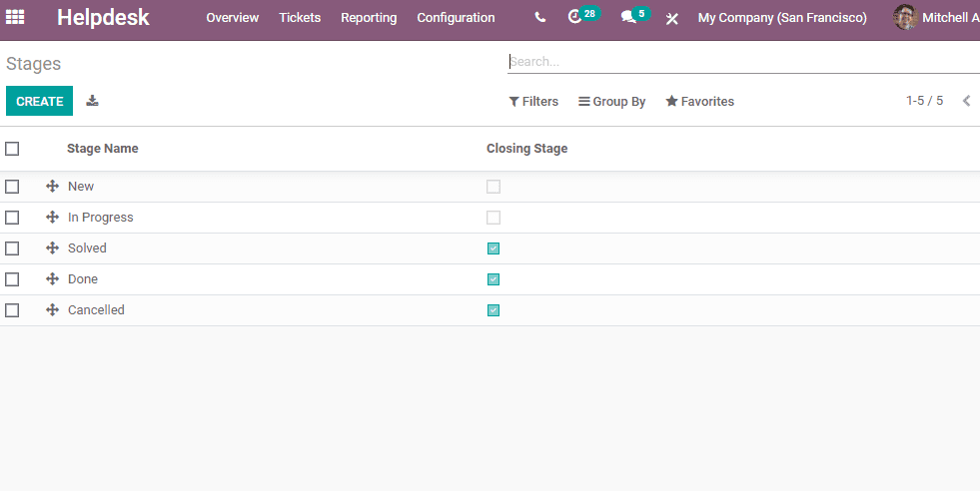
Task: Select the Solved row checkbox
Action: (12, 248)
